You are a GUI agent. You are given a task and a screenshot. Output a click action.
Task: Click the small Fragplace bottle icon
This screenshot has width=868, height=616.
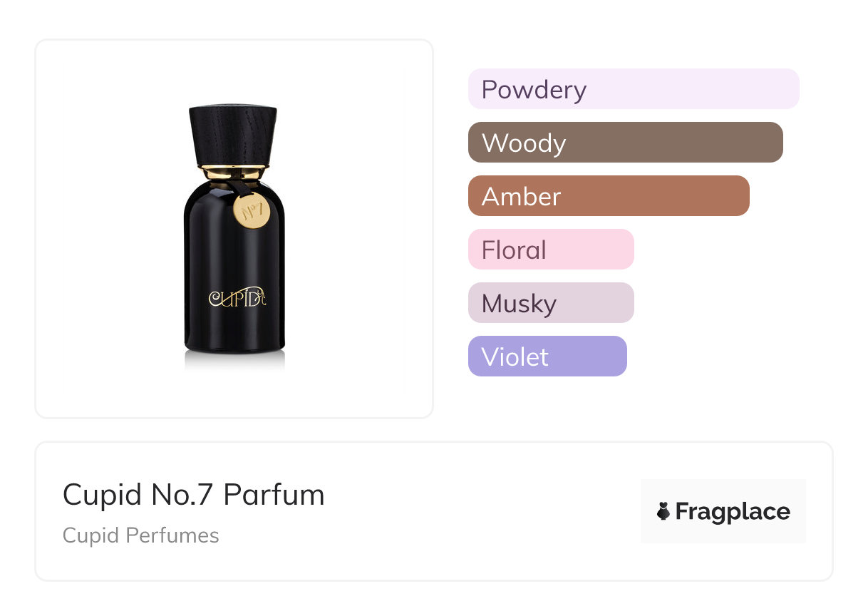pos(663,511)
